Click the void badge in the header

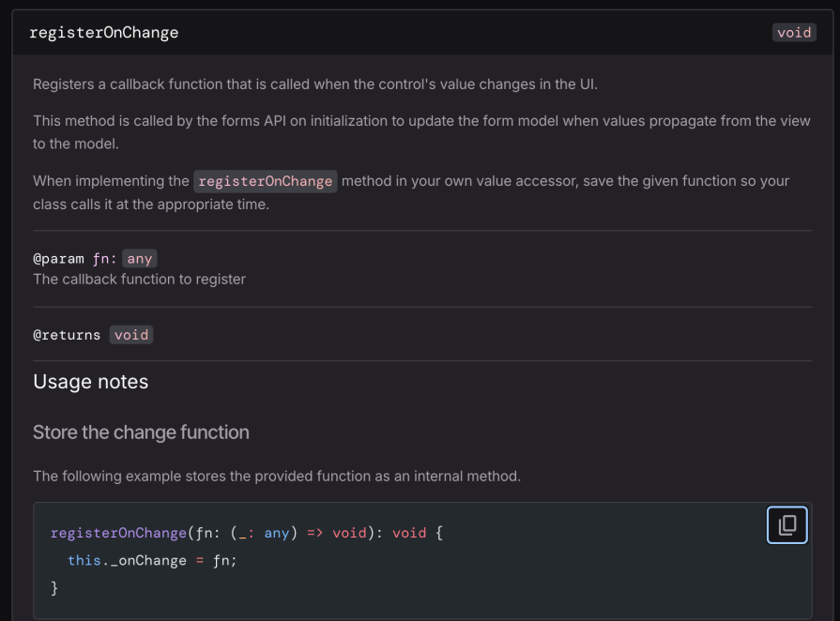[x=793, y=33]
